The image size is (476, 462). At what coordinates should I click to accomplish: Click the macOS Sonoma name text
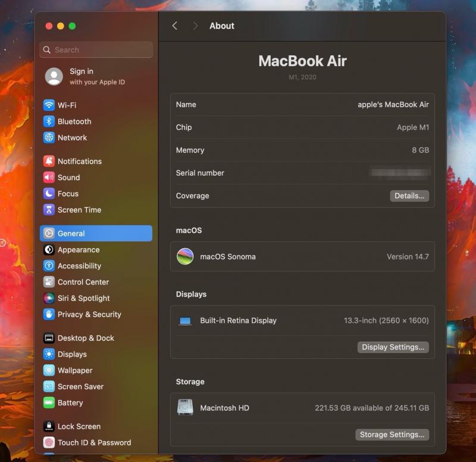(x=228, y=257)
